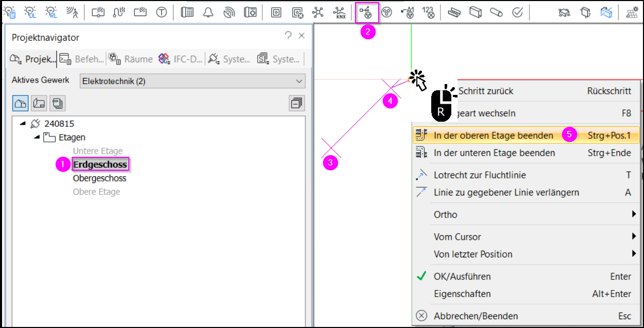This screenshot has width=644, height=328.
Task: Toggle the stacked layers view button
Action: 57,103
